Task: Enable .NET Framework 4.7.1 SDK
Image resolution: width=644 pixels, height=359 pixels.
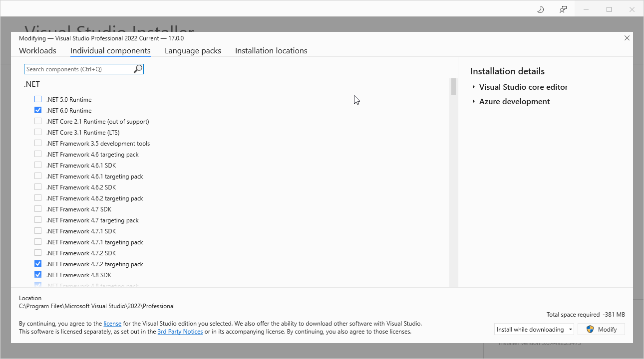Action: [x=38, y=231]
